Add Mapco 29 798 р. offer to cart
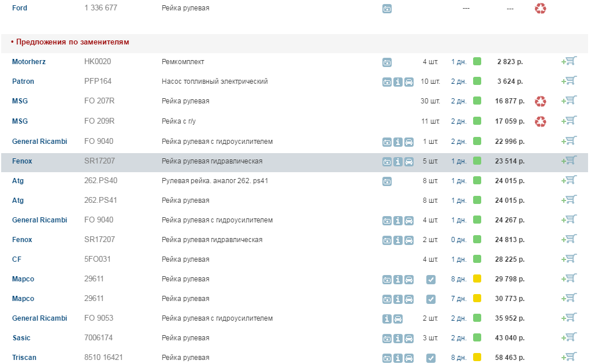Screen dimensions: 595x364 coord(569,278)
